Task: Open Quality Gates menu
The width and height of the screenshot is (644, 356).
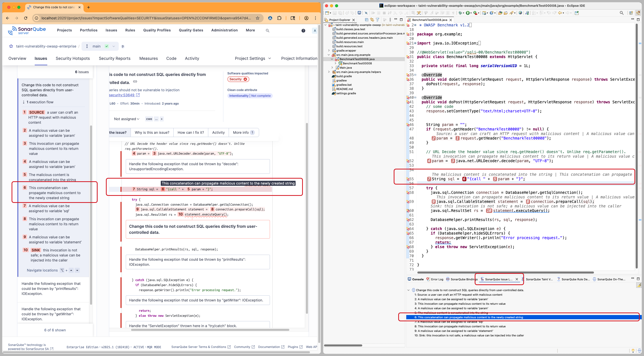Action: (x=191, y=30)
